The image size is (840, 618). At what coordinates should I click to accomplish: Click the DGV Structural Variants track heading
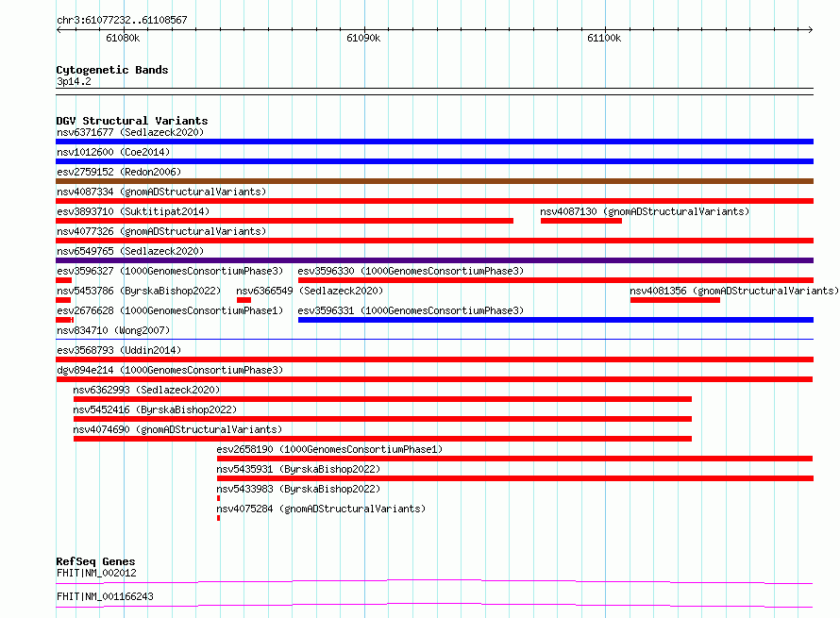point(132,121)
